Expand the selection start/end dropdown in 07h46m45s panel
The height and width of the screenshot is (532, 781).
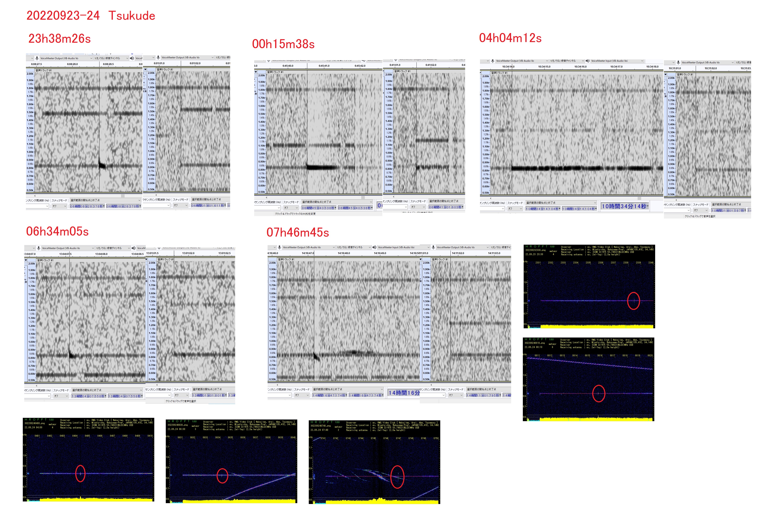coord(382,389)
